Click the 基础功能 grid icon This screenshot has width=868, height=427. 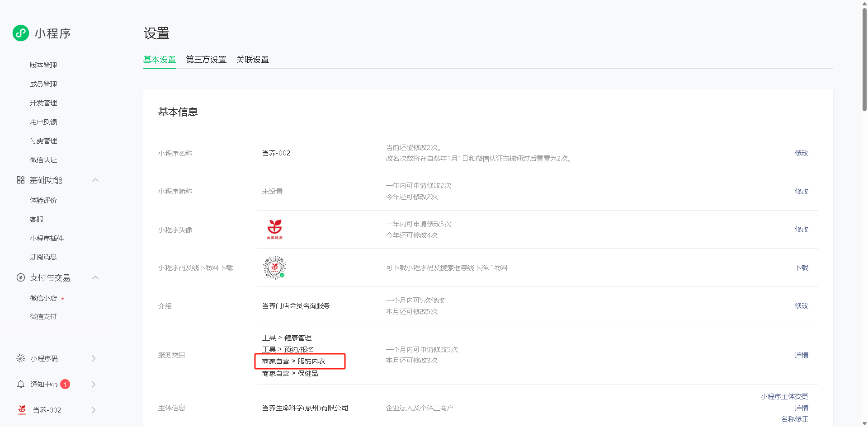(21, 180)
